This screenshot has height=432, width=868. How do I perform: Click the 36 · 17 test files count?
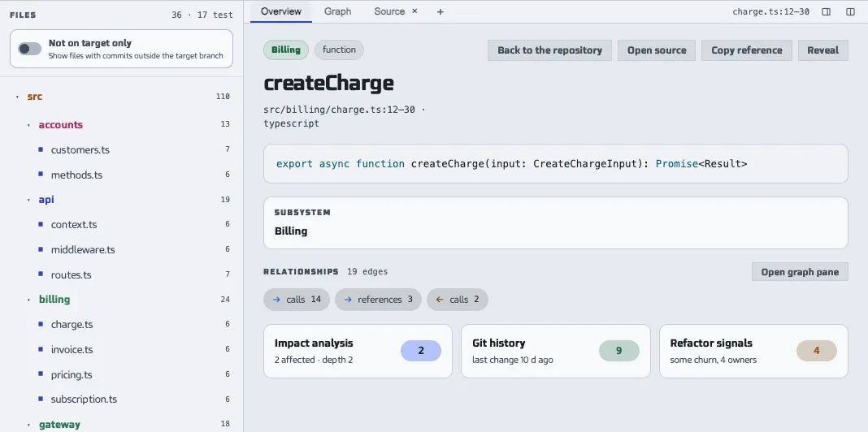[202, 15]
